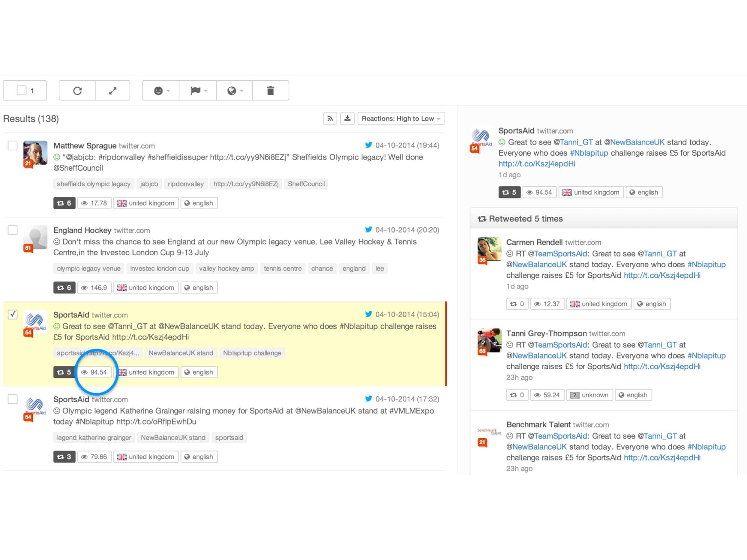Viewport: 747px width, 560px height.
Task: Open the globe language dropdown
Action: tap(235, 91)
